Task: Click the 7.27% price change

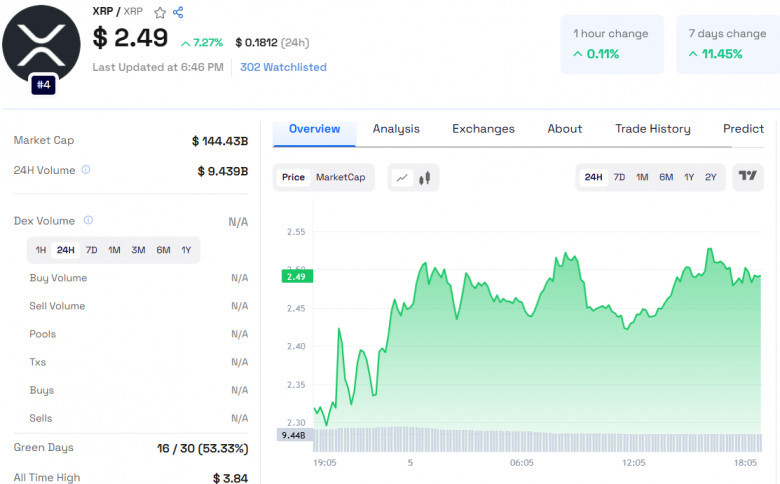Action: [x=201, y=43]
